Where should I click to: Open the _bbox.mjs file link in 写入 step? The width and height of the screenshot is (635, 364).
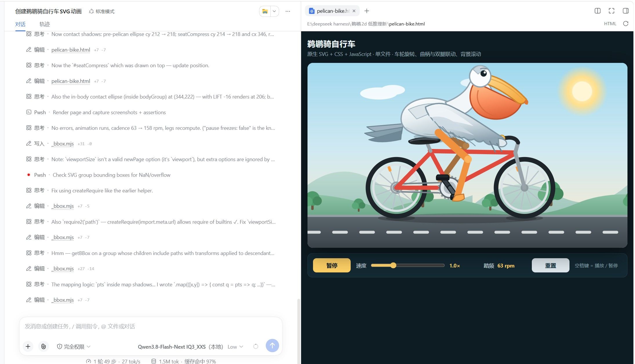pyautogui.click(x=63, y=143)
